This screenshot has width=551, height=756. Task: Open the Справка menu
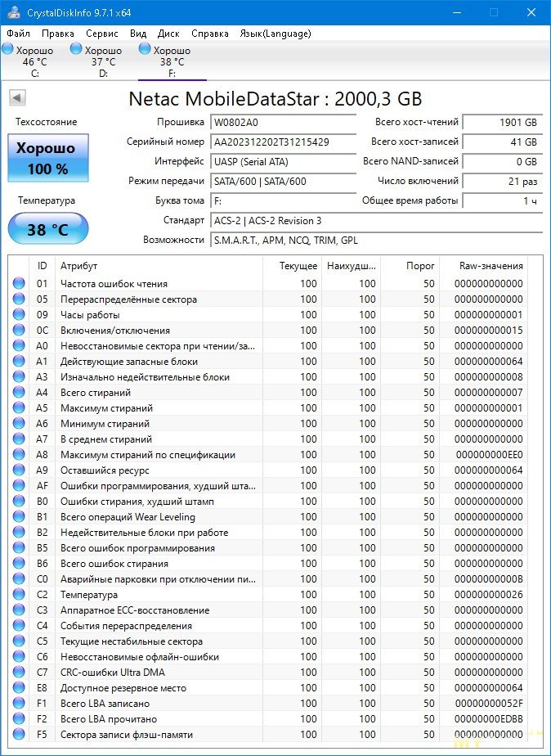(210, 34)
